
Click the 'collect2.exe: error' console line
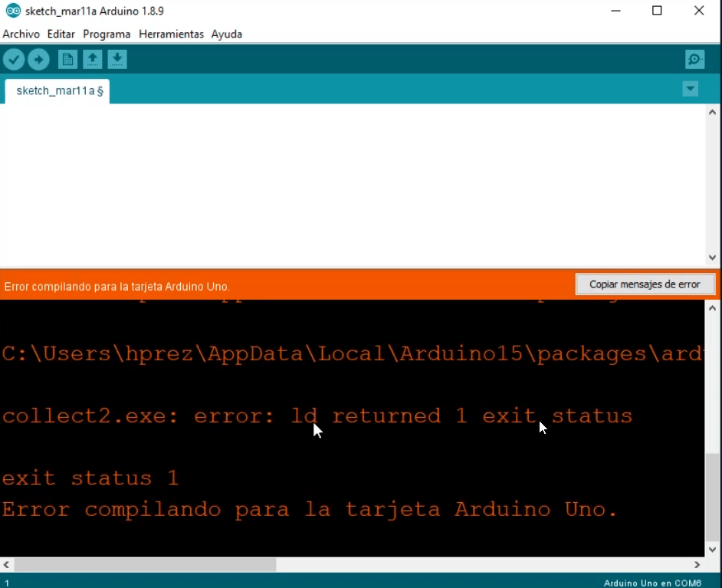[317, 416]
